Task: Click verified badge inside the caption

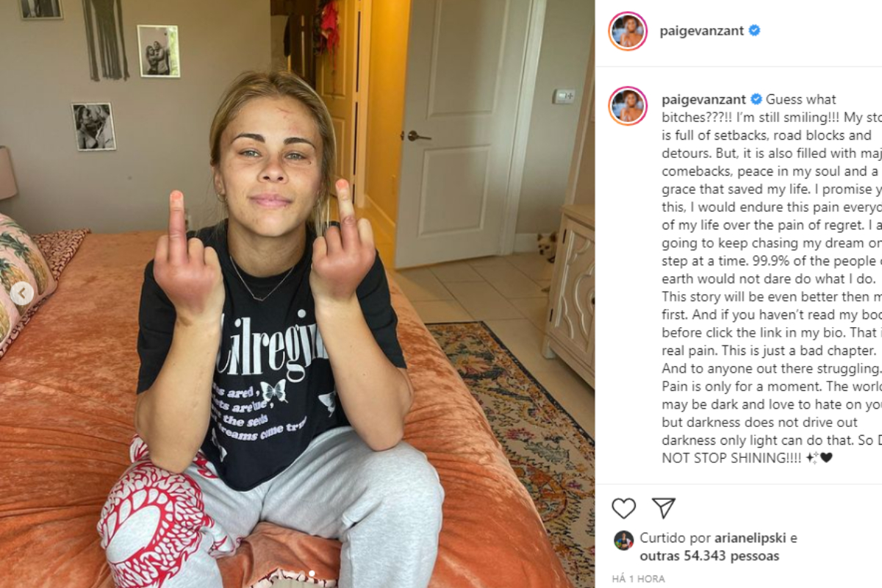Action: (756, 99)
